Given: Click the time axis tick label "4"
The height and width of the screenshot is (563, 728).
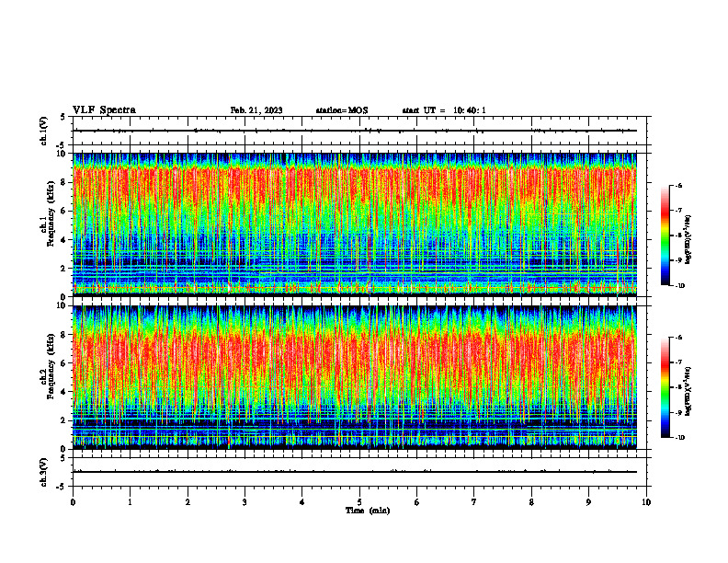Looking at the screenshot, I should click(x=302, y=502).
